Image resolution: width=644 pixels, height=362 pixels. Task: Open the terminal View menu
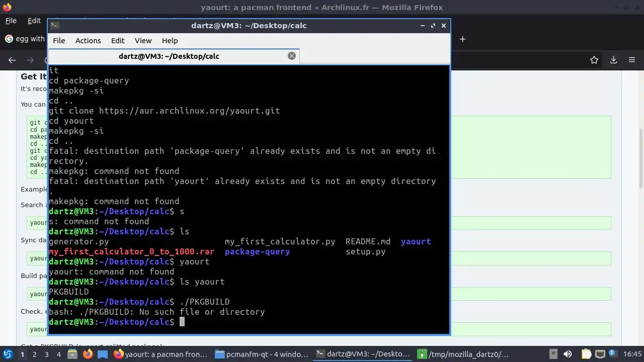tap(143, 41)
